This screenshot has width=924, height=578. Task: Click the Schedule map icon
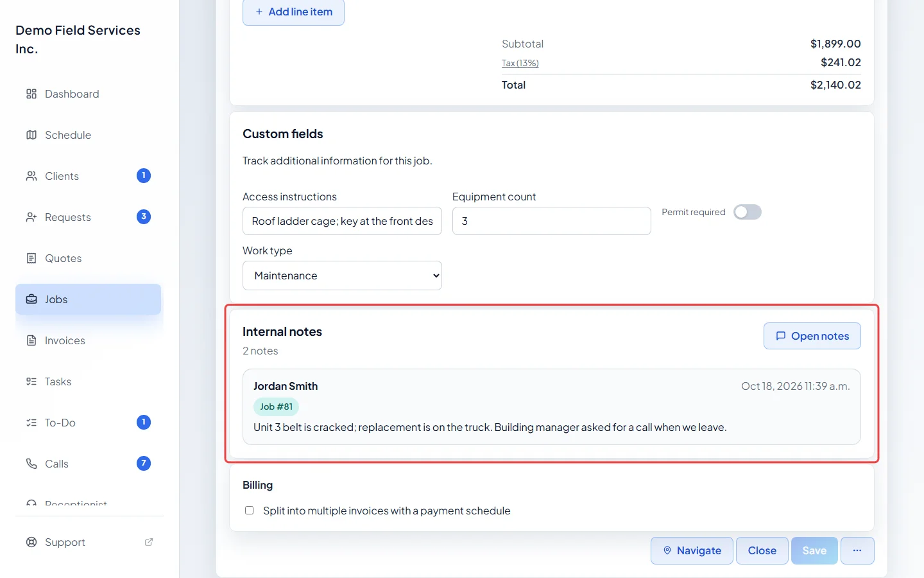click(31, 135)
